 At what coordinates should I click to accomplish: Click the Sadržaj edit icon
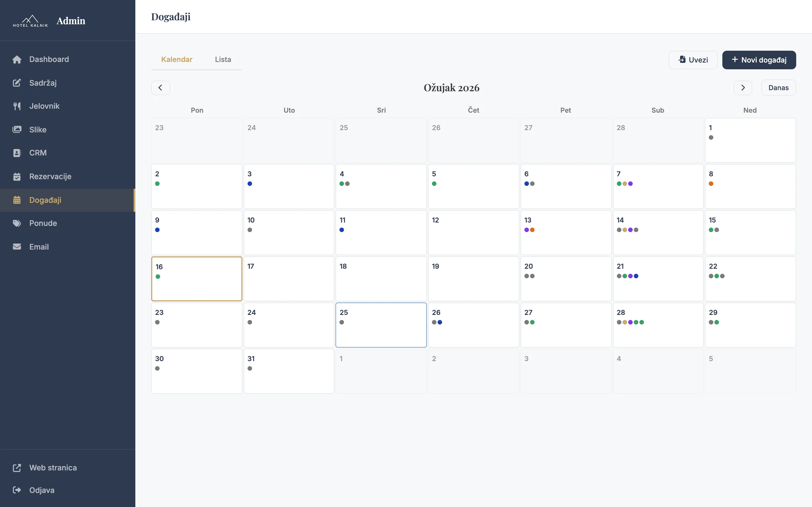point(17,83)
